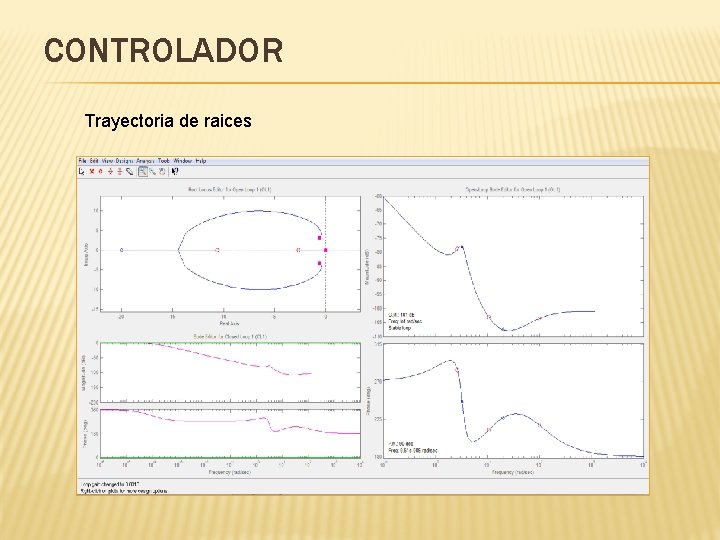Select magenta closed-loop pole at the origin
This screenshot has height=540, width=720.
coord(326,250)
